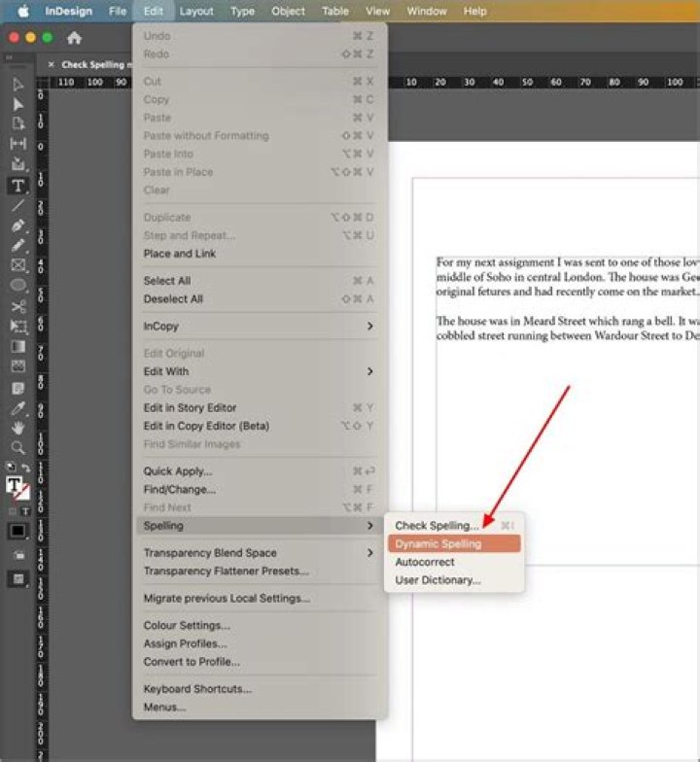Select the Rectangle Frame tool
This screenshot has width=700, height=762.
17,264
